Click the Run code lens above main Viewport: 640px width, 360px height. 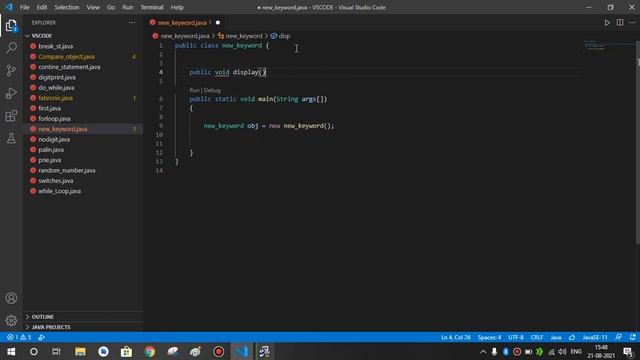coord(194,90)
